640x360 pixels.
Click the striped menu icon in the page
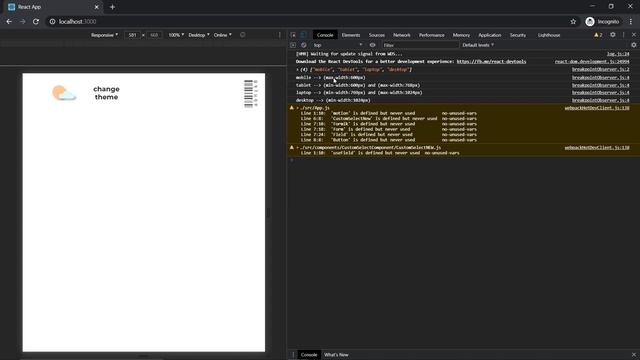[x=250, y=93]
